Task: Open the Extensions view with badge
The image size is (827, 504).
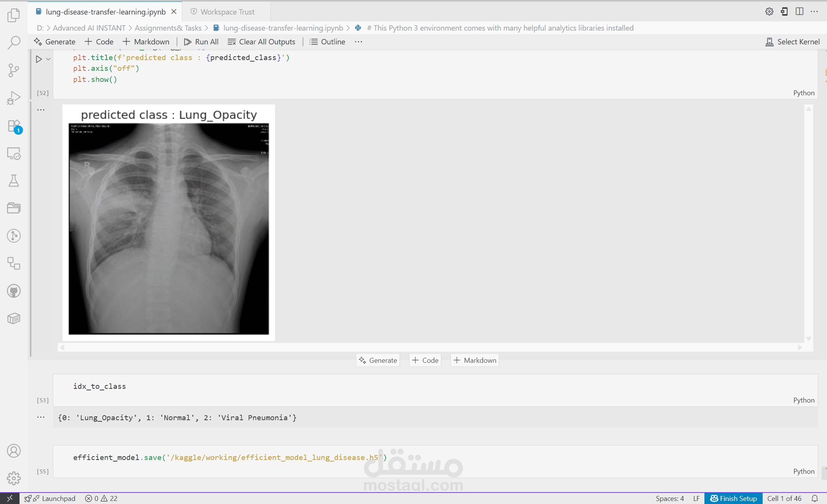Action: pyautogui.click(x=14, y=126)
